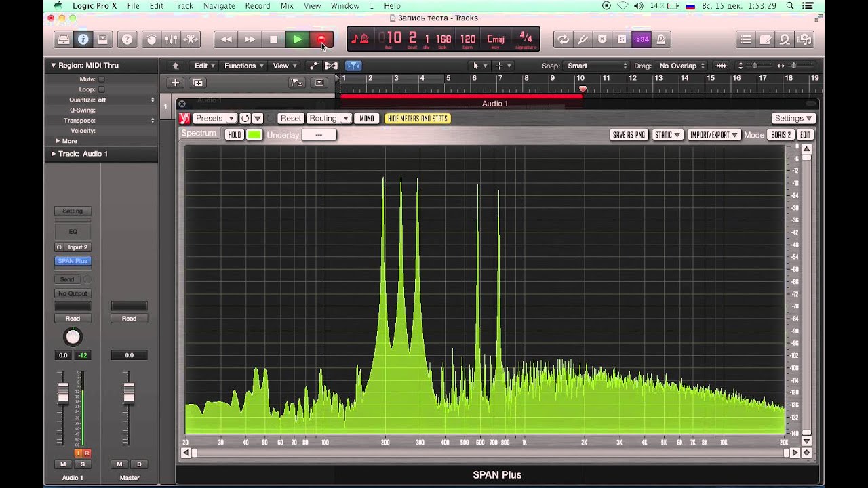Open the Library panel

point(63,39)
